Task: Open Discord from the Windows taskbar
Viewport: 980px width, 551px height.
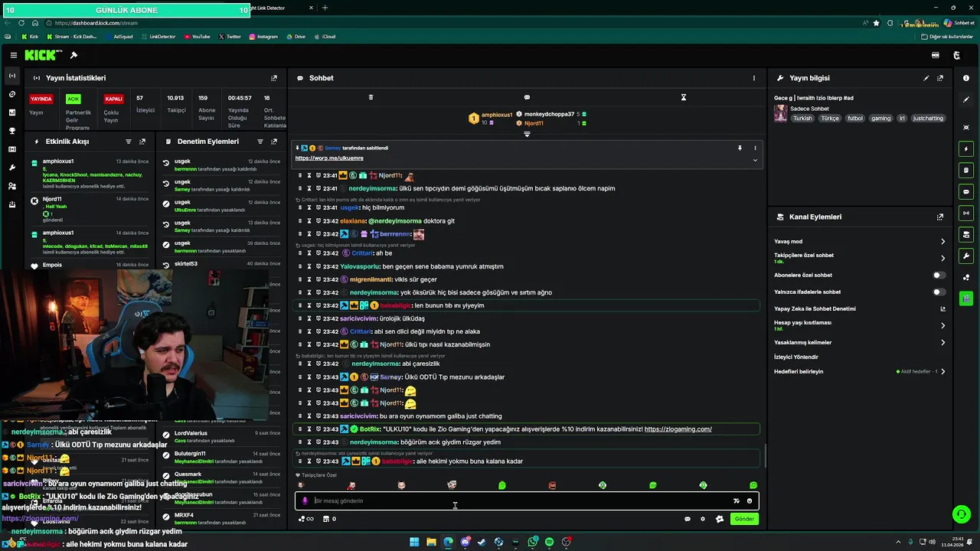Action: [x=465, y=542]
